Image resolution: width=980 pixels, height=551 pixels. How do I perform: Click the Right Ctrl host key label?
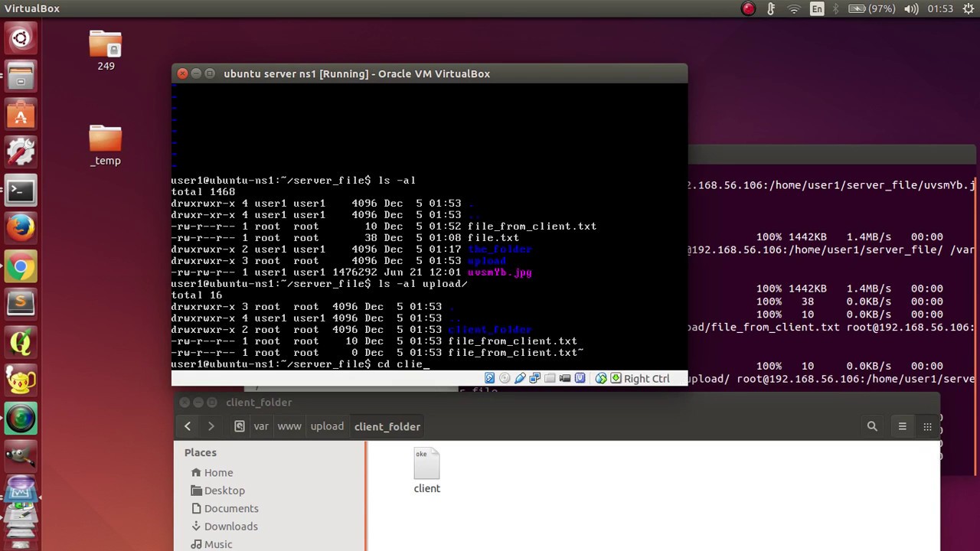coord(646,378)
